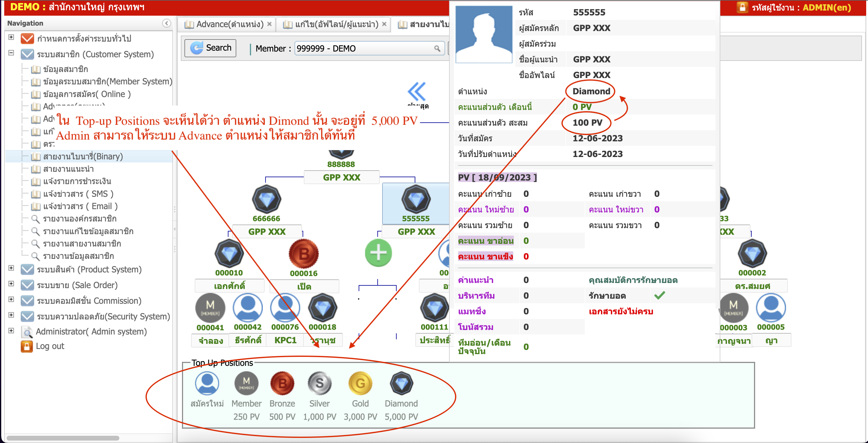
Task: Click the Member badge for 000041
Action: pos(210,308)
